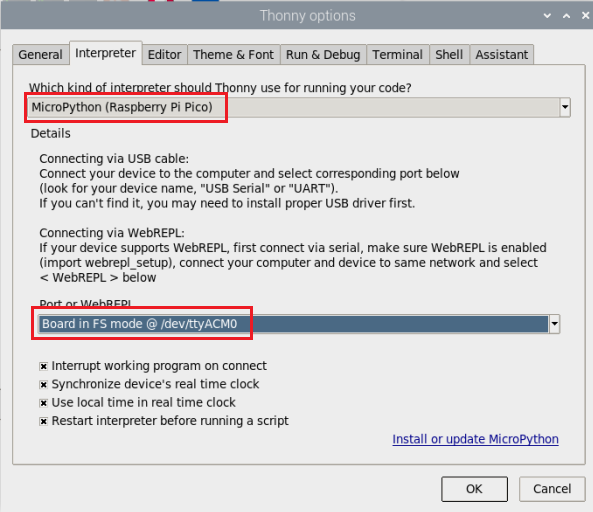This screenshot has height=512, width=593.
Task: Close the Thonny options dialog
Action: [x=585, y=16]
